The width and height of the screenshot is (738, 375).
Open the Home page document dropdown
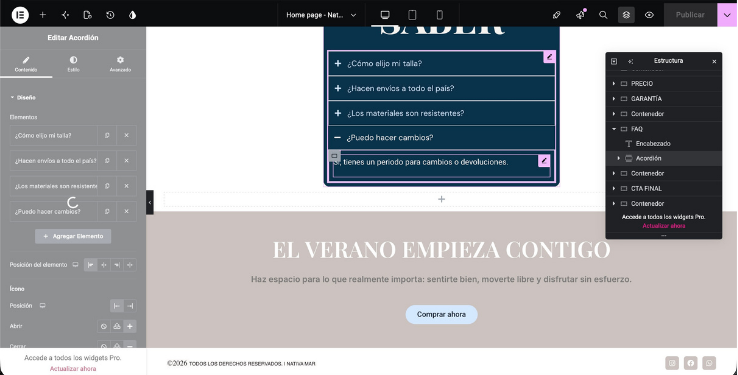(x=321, y=15)
